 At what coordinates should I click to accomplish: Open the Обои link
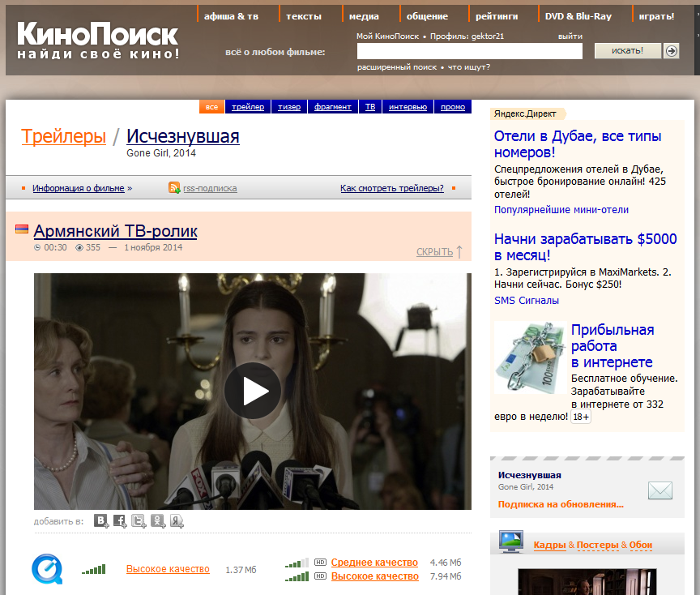click(641, 545)
